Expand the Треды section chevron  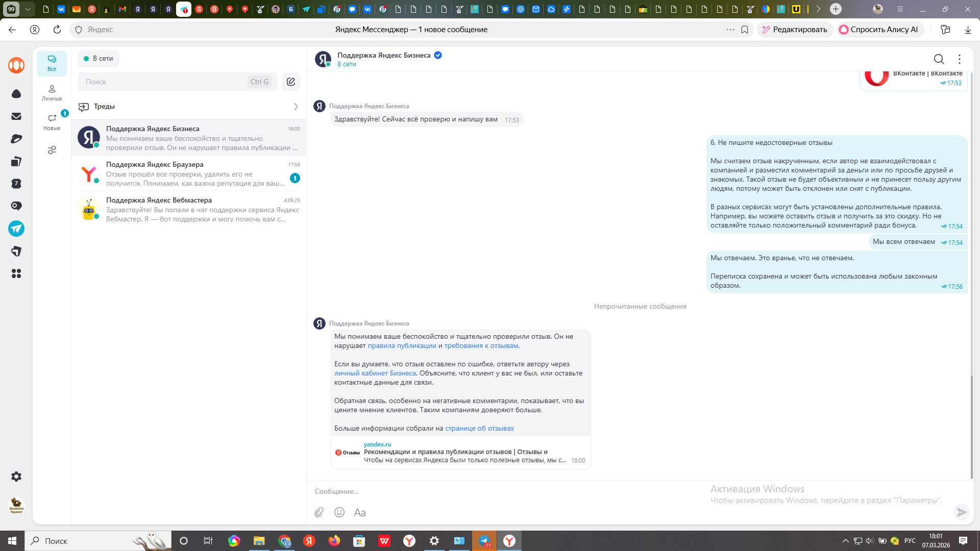[296, 107]
